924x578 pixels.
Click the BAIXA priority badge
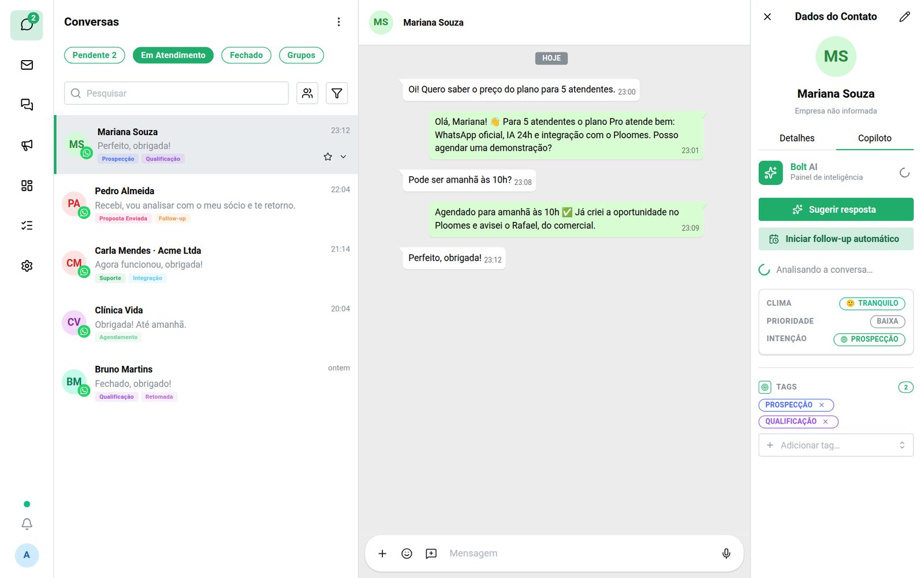click(888, 321)
